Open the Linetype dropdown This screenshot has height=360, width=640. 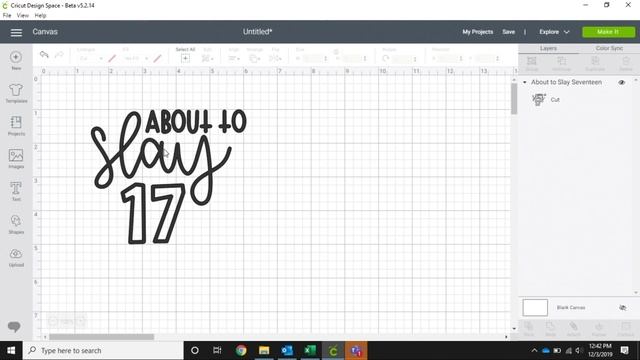coord(90,59)
